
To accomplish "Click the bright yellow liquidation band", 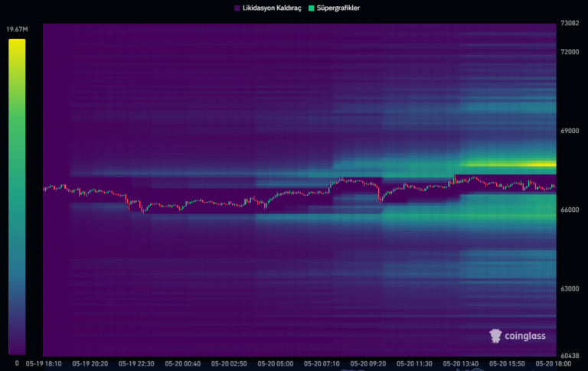I will pos(507,164).
